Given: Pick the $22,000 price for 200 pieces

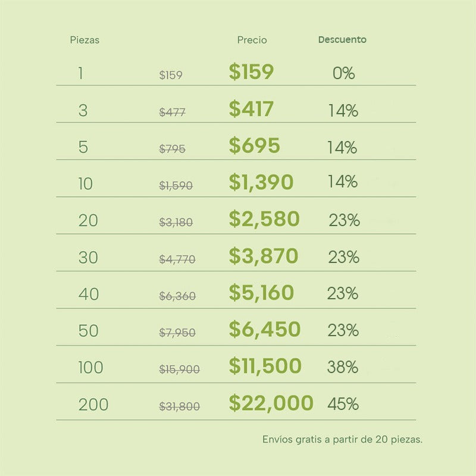Looking at the screenshot, I should [x=271, y=403].
